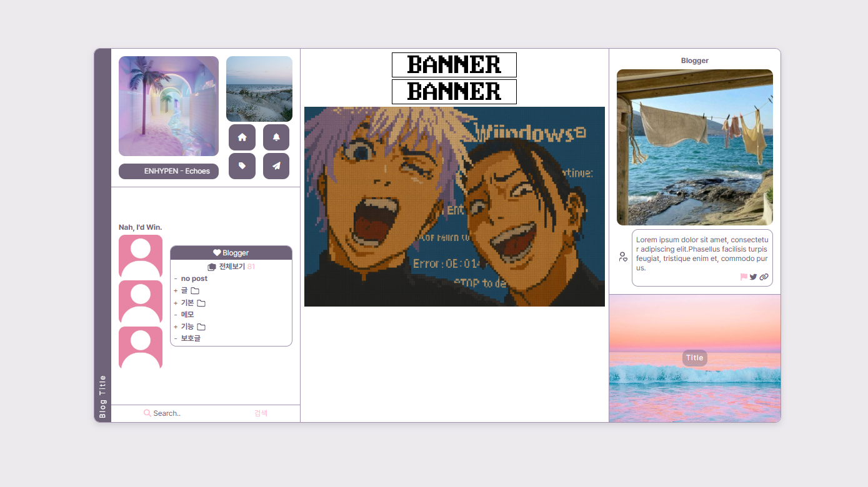Expand the 기능 category with plus sign
The width and height of the screenshot is (868, 487).
[176, 327]
